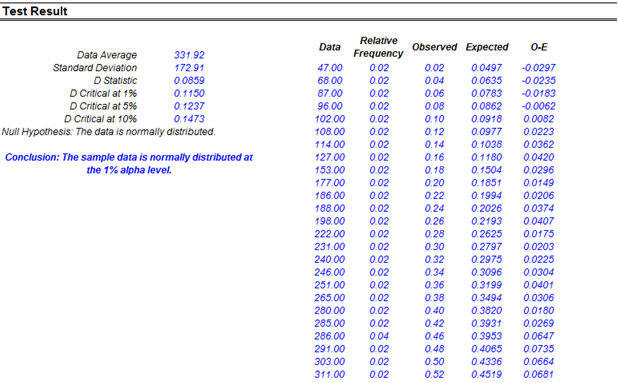
Task: Click the Data column header
Action: 330,47
